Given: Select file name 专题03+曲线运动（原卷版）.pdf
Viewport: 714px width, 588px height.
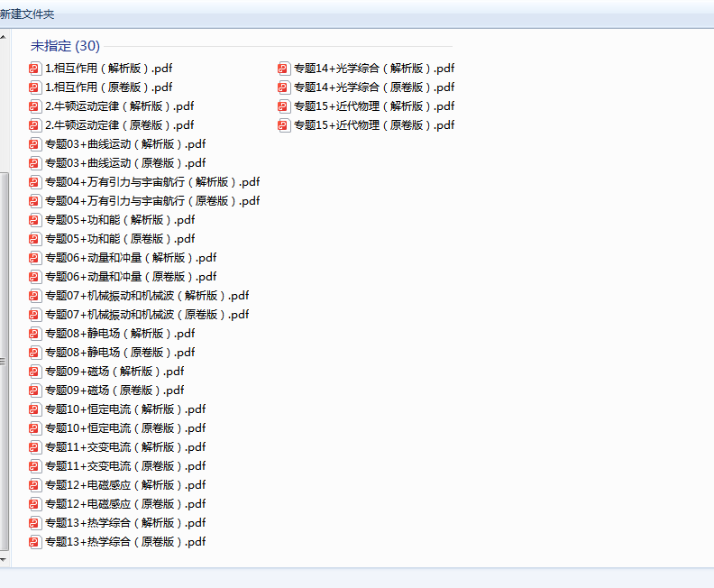Looking at the screenshot, I should 125,163.
